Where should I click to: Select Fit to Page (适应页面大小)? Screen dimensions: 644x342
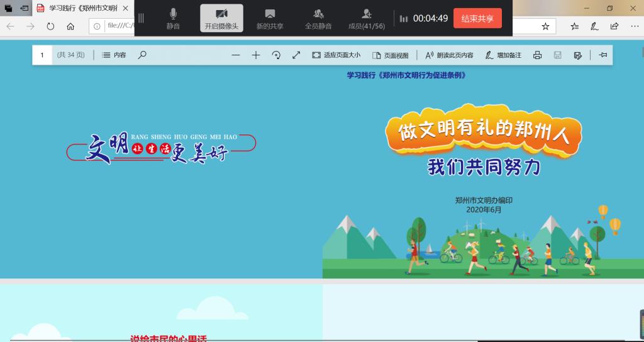coord(336,55)
